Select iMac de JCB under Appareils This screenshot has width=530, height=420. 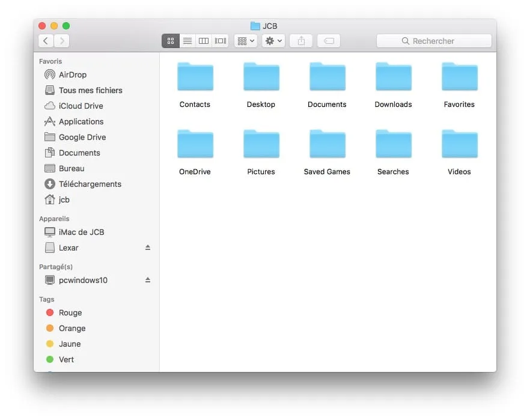click(x=96, y=232)
